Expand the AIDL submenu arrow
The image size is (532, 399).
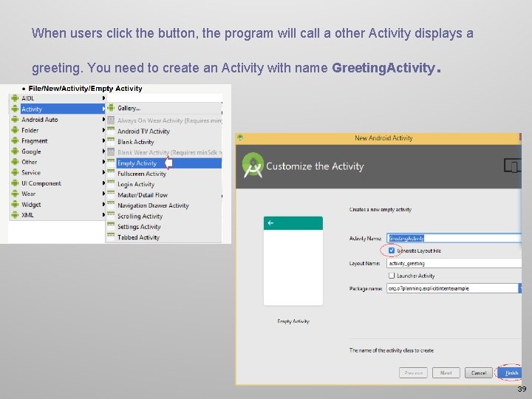(x=103, y=98)
